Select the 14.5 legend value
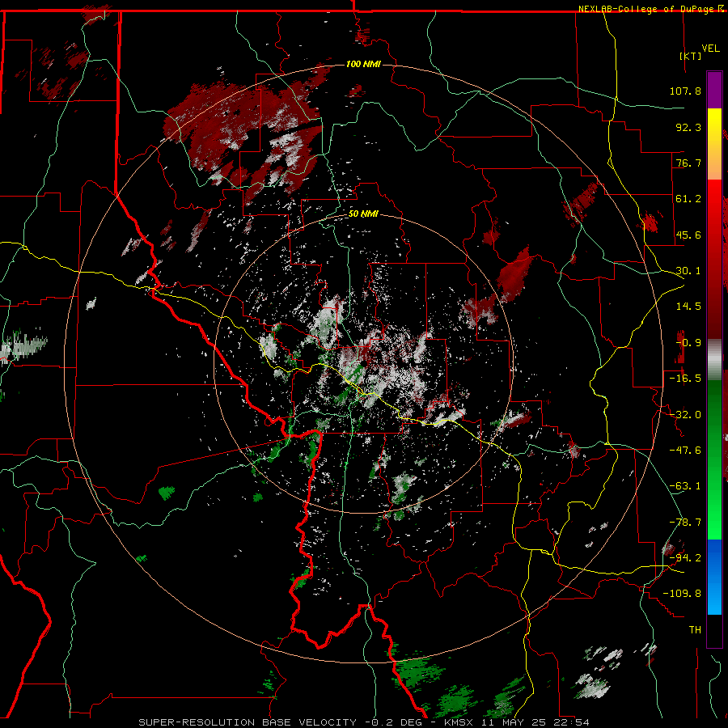Image resolution: width=728 pixels, height=728 pixels. point(688,307)
